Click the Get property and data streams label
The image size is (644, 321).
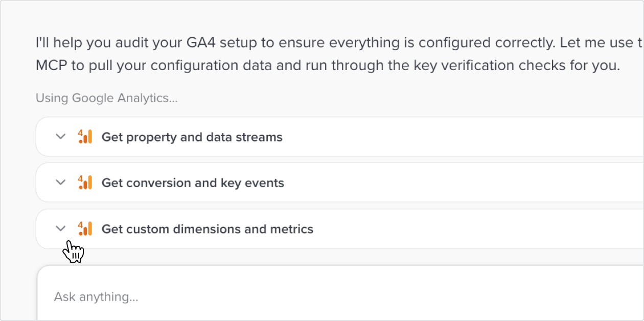pos(192,136)
